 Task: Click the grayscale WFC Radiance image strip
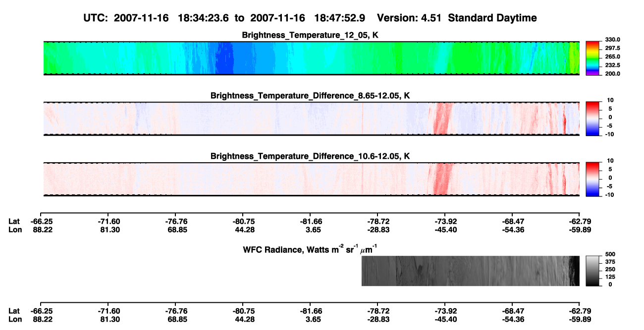pos(471,271)
